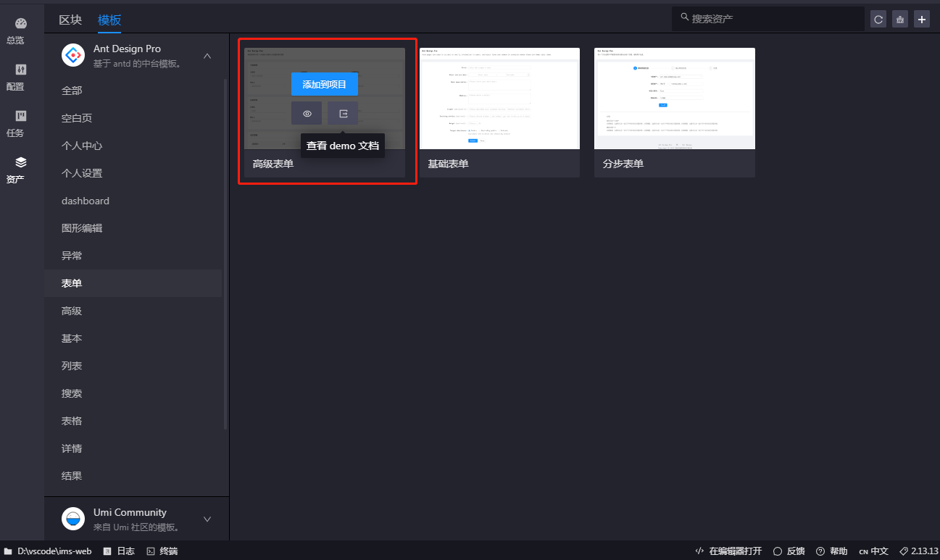Collapse the Ant Design Pro section
Image resolution: width=940 pixels, height=560 pixels.
[x=207, y=56]
